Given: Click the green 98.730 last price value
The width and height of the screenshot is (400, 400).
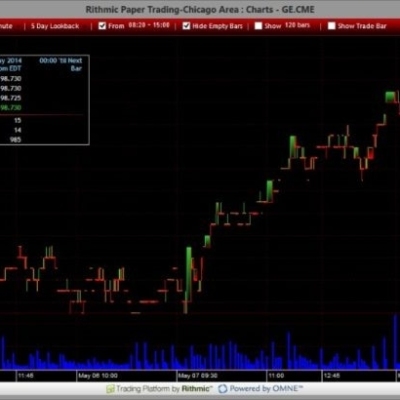Looking at the screenshot, I should coord(11,108).
